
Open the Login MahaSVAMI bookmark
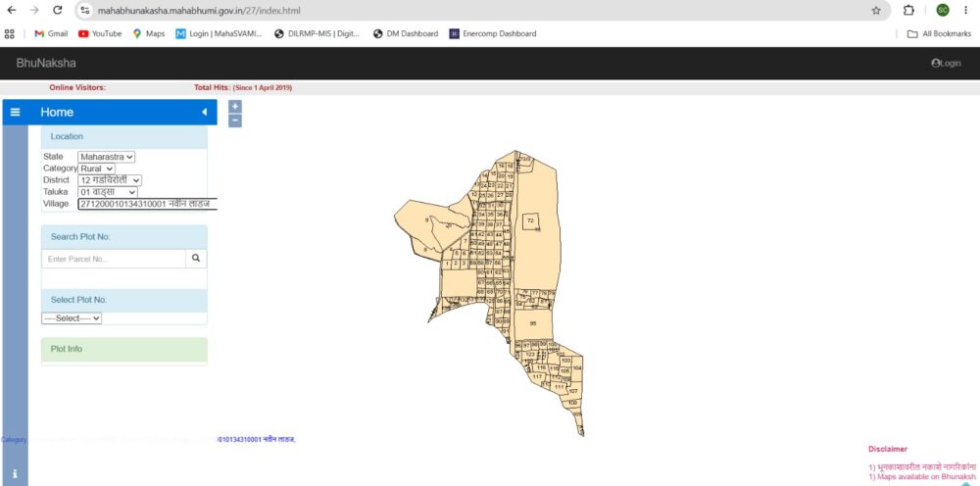point(219,33)
